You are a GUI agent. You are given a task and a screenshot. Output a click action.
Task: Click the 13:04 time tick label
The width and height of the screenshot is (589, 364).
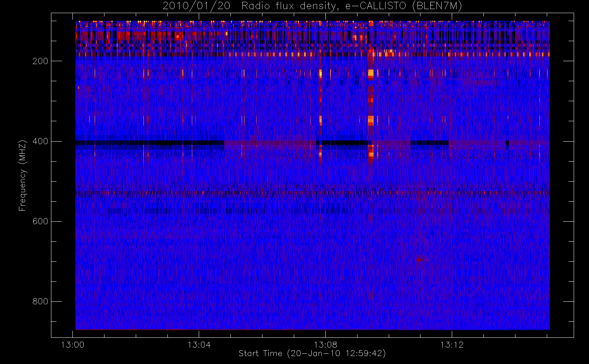point(199,345)
